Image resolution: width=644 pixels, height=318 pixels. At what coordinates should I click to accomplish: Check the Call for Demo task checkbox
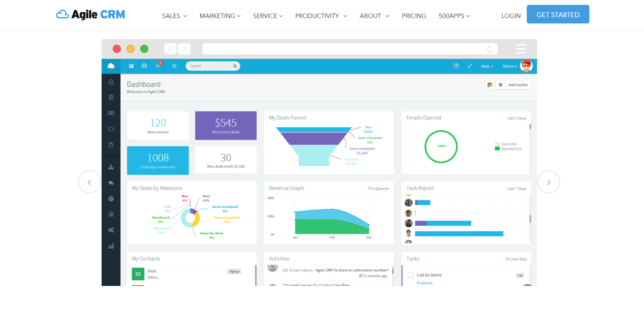(x=410, y=275)
